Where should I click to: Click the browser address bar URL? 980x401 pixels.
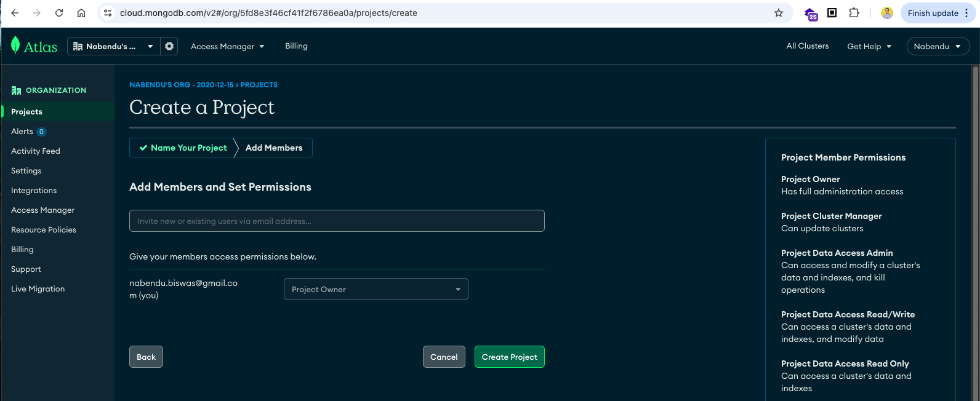[x=268, y=13]
